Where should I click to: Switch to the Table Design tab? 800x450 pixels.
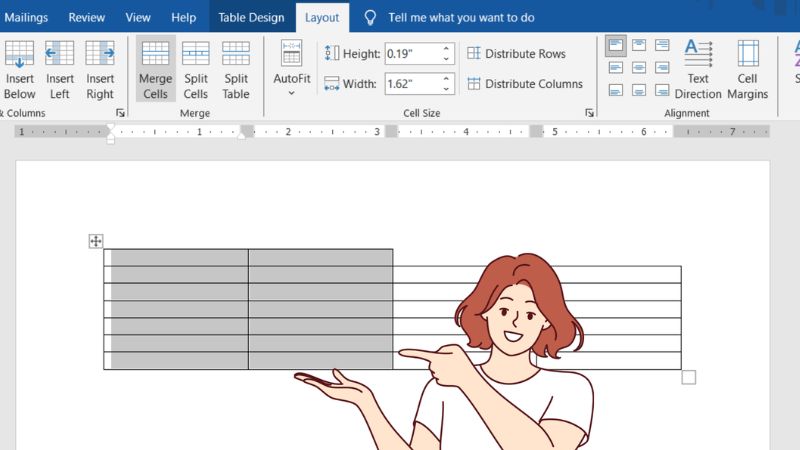coord(251,17)
